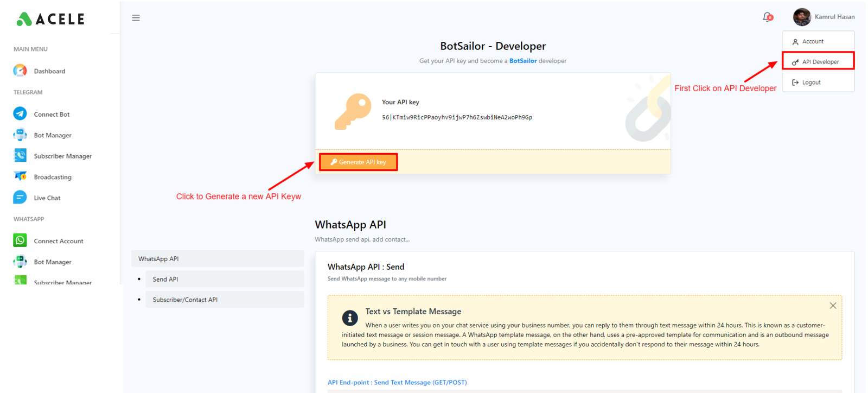Click the Dashboard gauge icon
868x393 pixels.
(20, 71)
